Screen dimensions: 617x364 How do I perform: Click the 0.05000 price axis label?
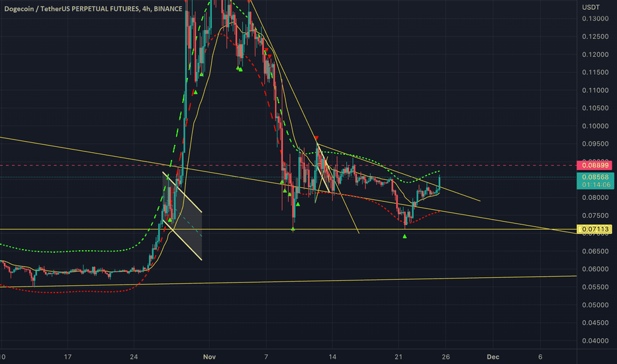click(x=595, y=305)
